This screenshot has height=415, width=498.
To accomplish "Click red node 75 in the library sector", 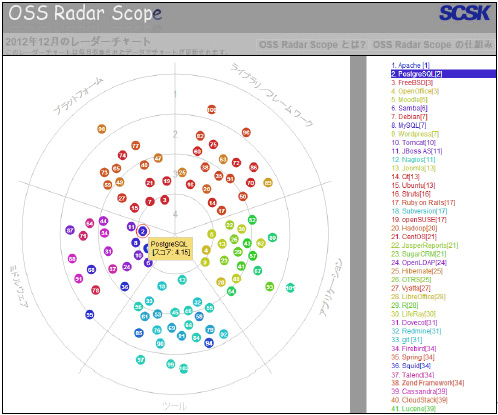I will [x=213, y=144].
